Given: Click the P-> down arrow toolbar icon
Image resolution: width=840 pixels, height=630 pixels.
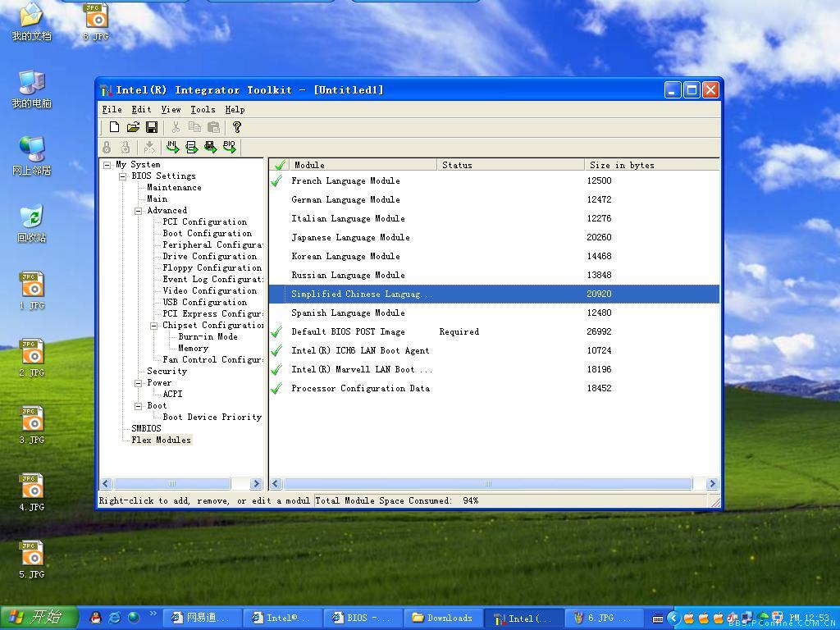Looking at the screenshot, I should (x=149, y=147).
